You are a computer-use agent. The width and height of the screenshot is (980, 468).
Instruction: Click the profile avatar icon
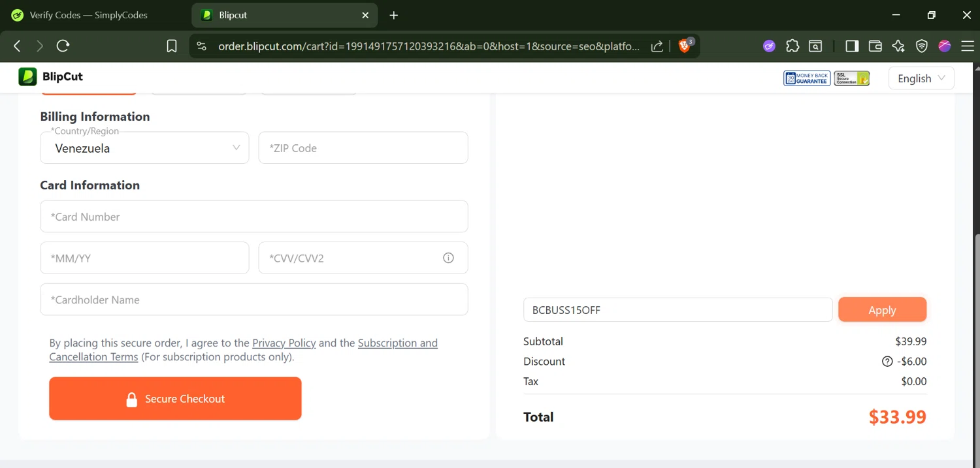point(945,46)
